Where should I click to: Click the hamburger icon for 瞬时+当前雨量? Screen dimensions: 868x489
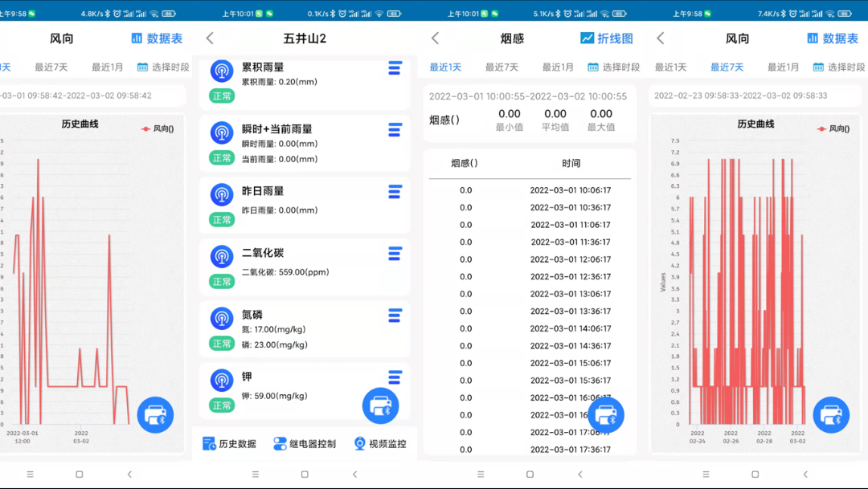(395, 130)
